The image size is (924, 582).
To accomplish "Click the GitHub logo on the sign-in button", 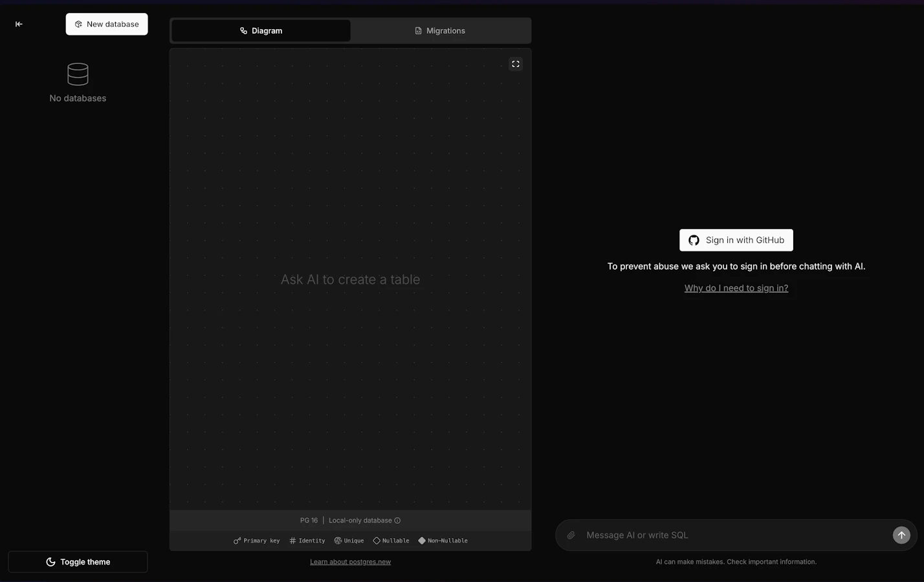I will coord(693,240).
